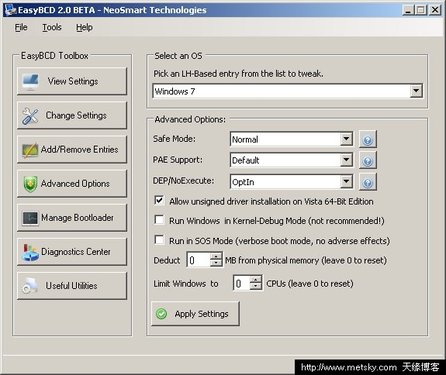446x375 pixels.
Task: Decrease Deduct MB memory value
Action: 216,263
